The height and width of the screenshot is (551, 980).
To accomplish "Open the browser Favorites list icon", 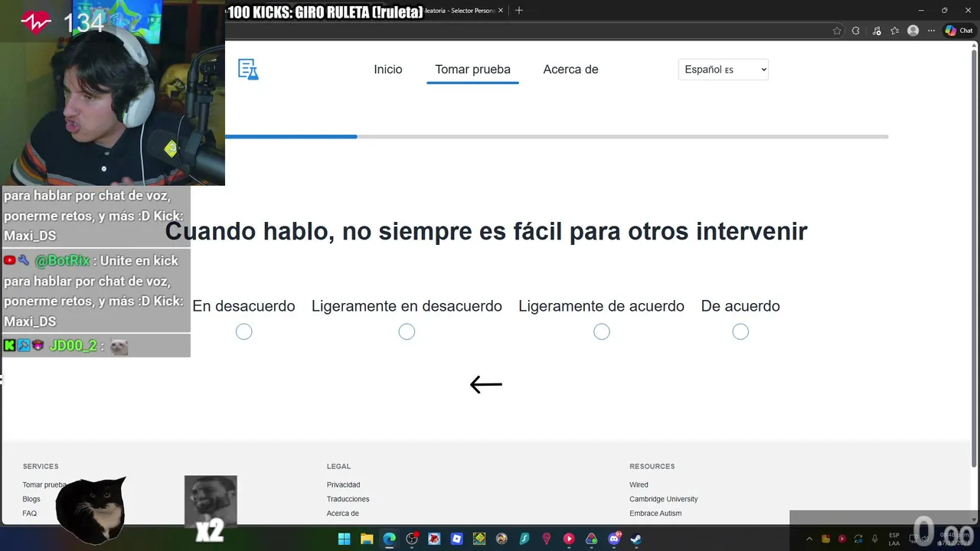I will pyautogui.click(x=894, y=31).
